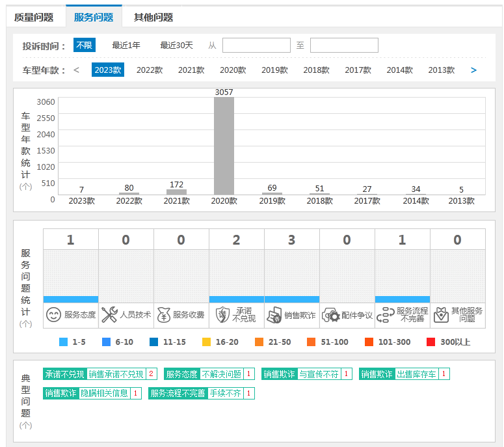
Task: Click the 服务流程不完善 flow icon
Action: 386,315
